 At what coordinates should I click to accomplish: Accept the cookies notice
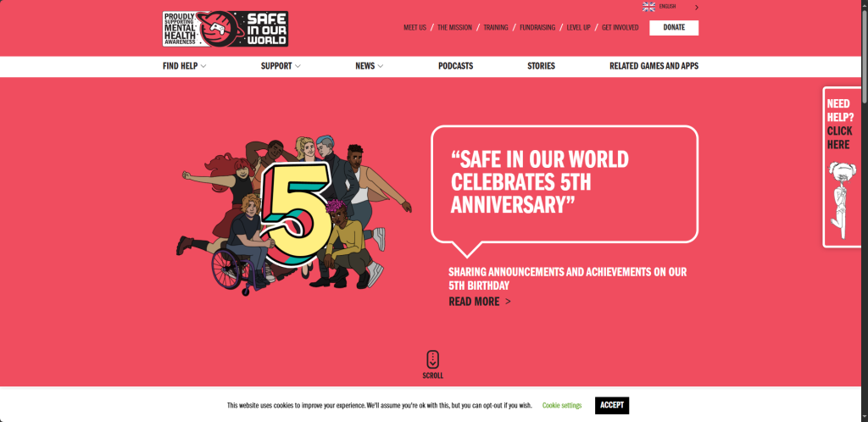click(612, 405)
